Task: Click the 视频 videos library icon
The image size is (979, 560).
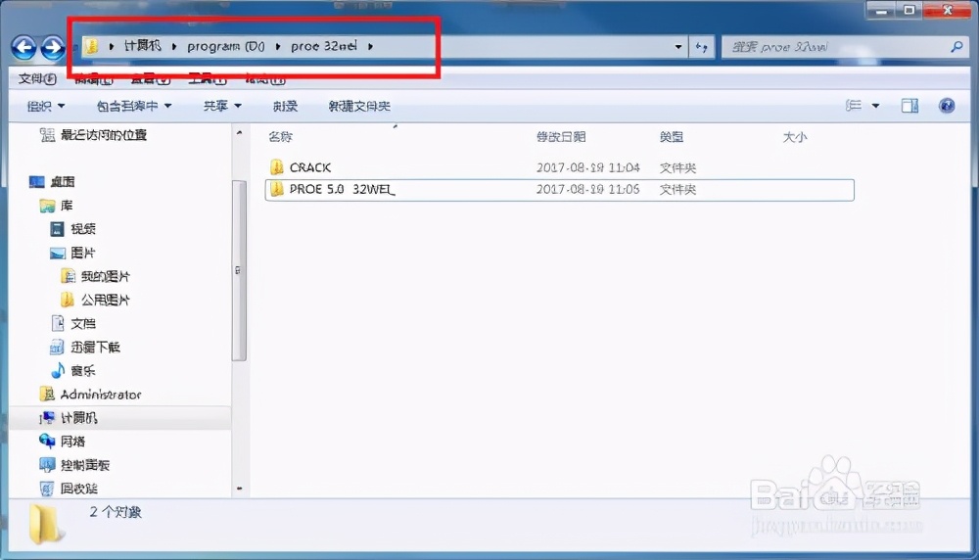Action: coord(57,229)
